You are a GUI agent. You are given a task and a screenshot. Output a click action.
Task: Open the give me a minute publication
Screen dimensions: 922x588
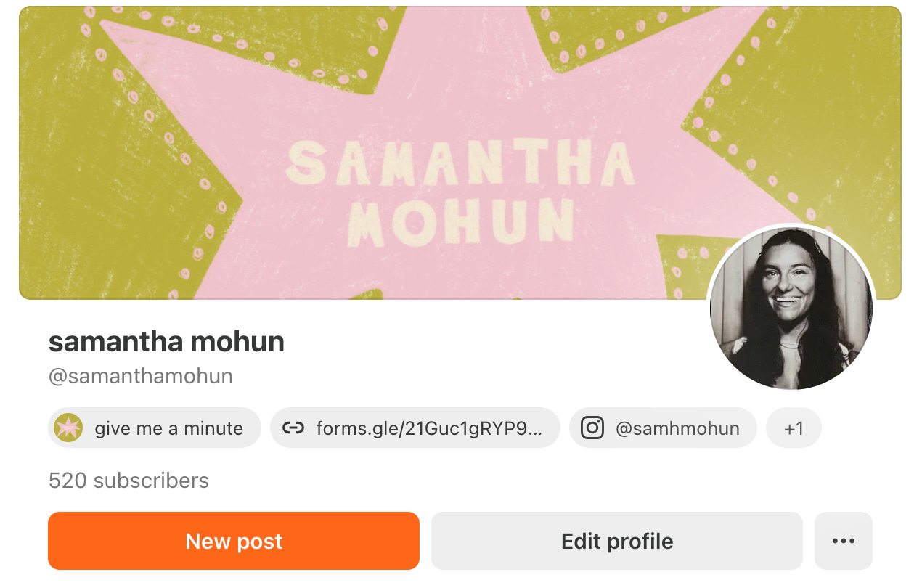pyautogui.click(x=155, y=428)
